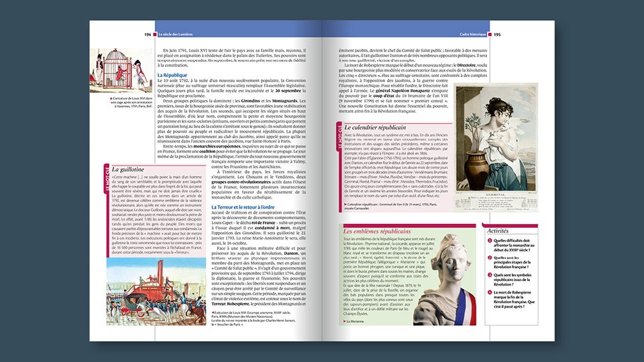Click the caption "Exécution de Louis XVI"
Screen dimensions: 644x362
click(x=253, y=318)
